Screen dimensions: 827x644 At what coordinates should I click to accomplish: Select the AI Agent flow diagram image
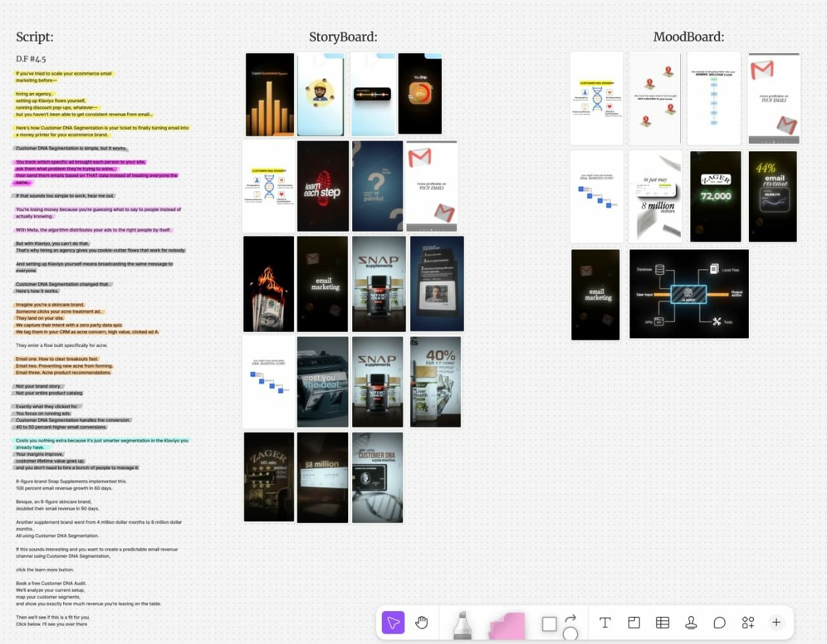coord(689,294)
